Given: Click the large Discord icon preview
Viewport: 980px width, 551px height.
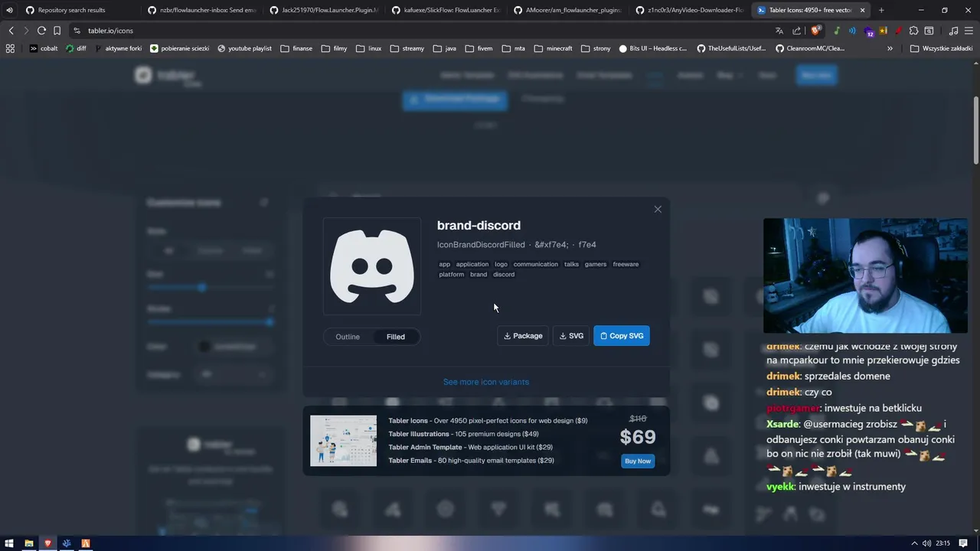Looking at the screenshot, I should (x=372, y=266).
